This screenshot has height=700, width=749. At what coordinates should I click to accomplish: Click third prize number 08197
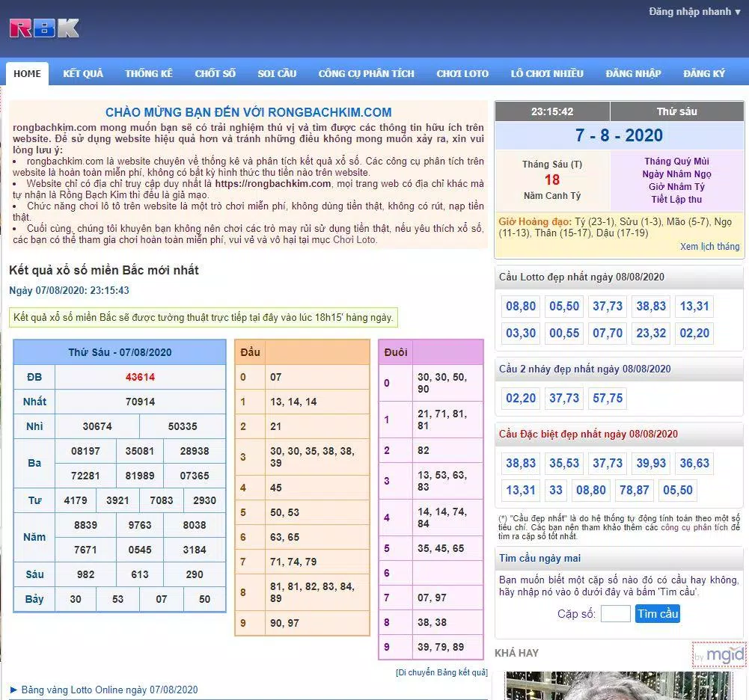(85, 451)
